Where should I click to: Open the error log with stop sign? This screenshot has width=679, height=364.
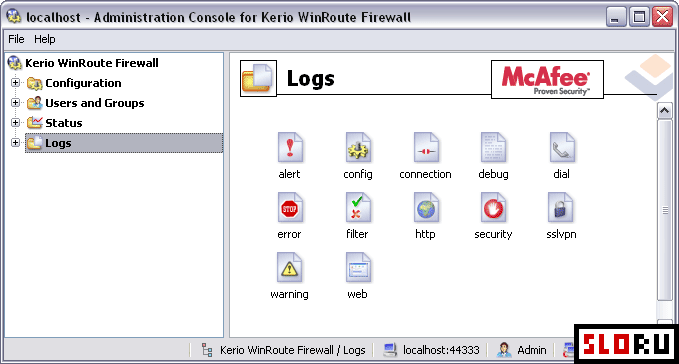(290, 208)
